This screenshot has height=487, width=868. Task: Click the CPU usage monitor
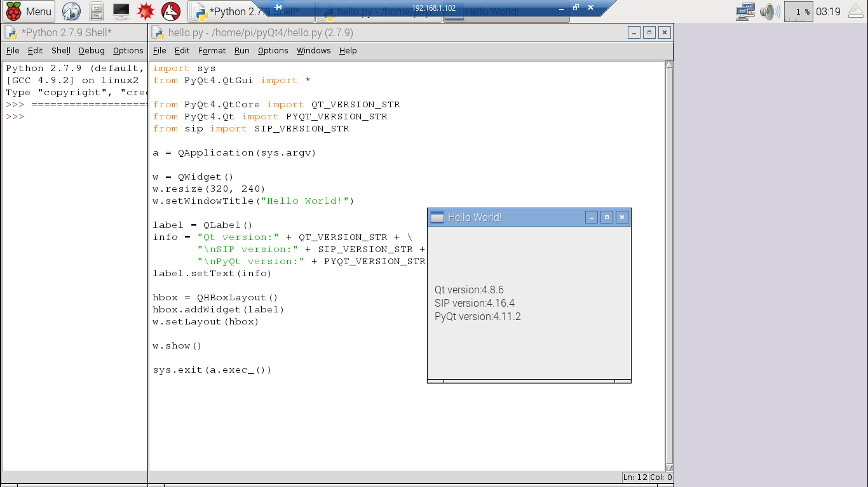pos(797,10)
